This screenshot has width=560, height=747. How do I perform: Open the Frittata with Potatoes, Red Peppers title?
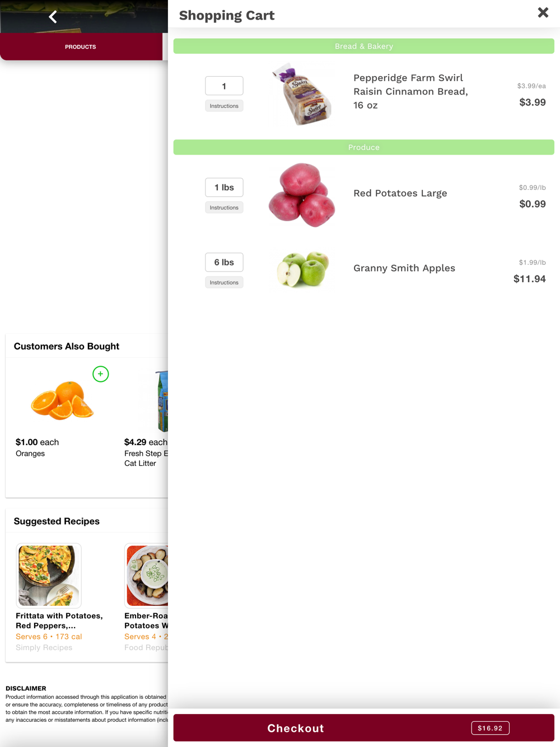pyautogui.click(x=59, y=620)
